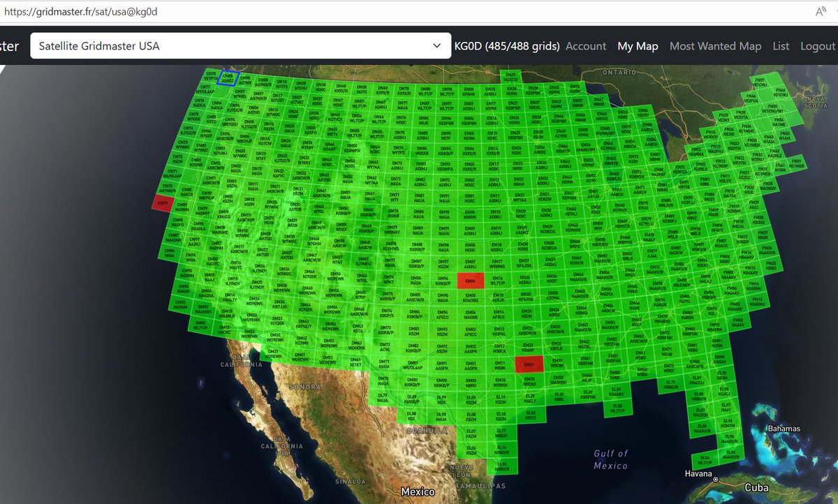Click the EM31 W5CBF grid cell
The image size is (838, 504).
(558, 363)
